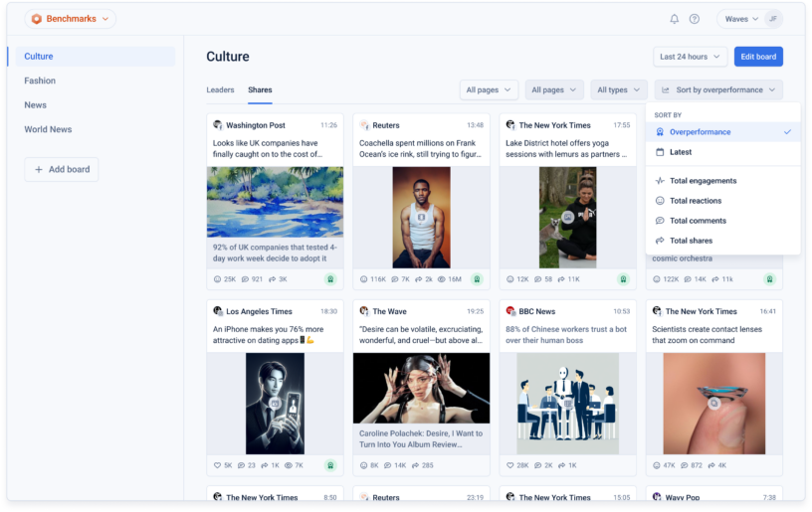Click the Benchmarks logo icon

37,19
